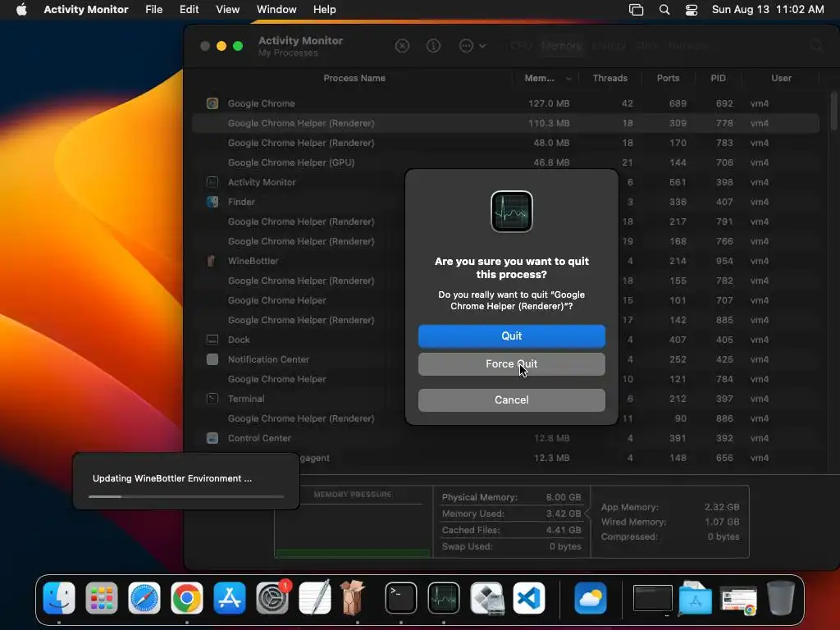
Task: Click the minimized Chrome window thumbnail in Dock
Action: (x=738, y=600)
